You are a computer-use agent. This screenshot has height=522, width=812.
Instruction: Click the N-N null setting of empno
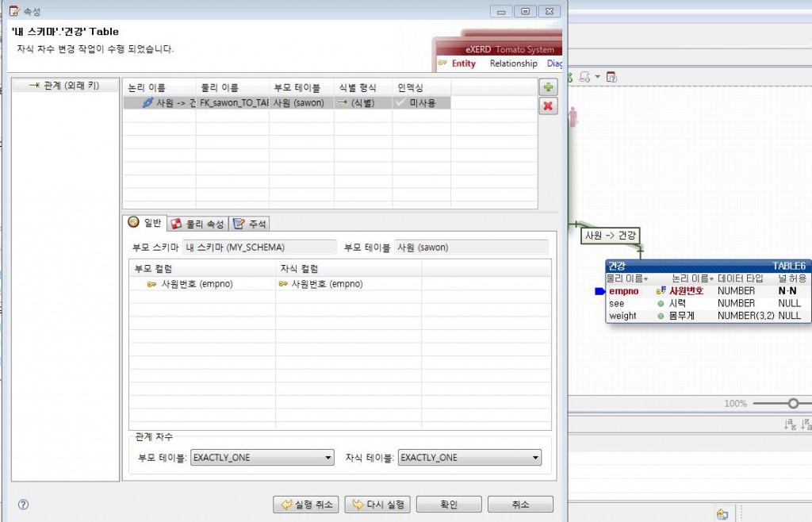787,291
